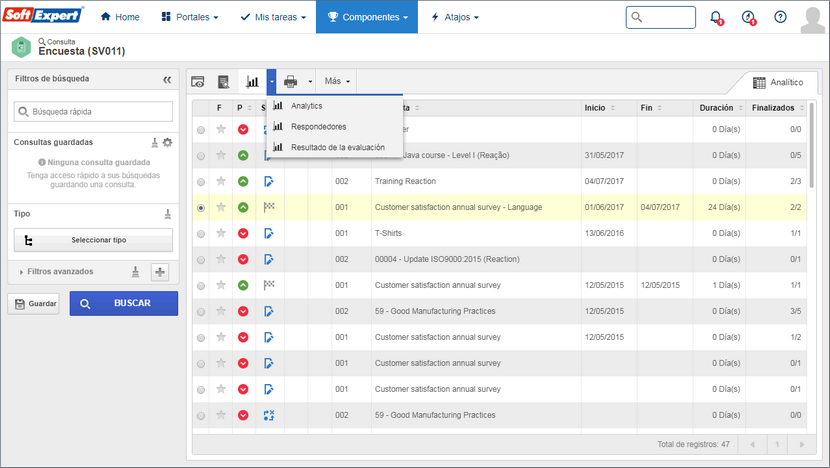This screenshot has width=830, height=468.
Task: Click edit status icon in 00004 Update ISO9000 row
Action: click(269, 259)
